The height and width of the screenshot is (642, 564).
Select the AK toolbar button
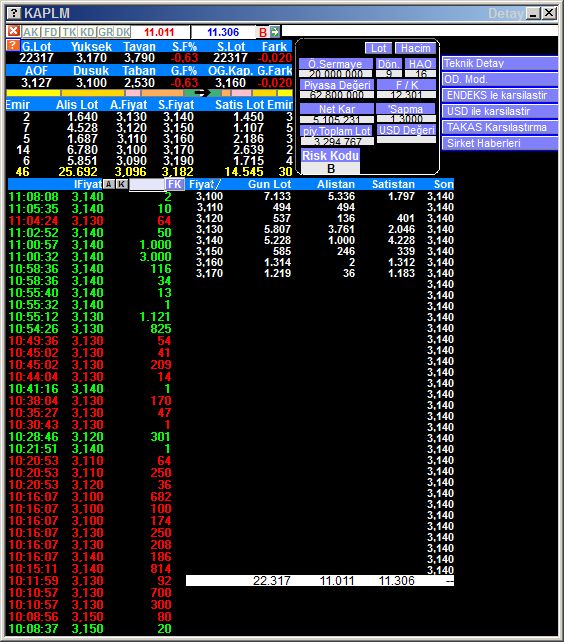click(x=31, y=32)
